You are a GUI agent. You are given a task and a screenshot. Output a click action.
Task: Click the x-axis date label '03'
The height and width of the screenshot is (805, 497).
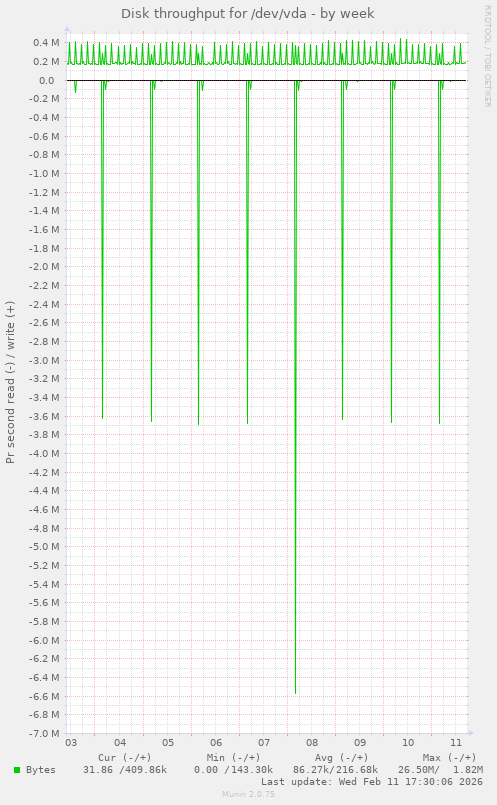coord(71,743)
